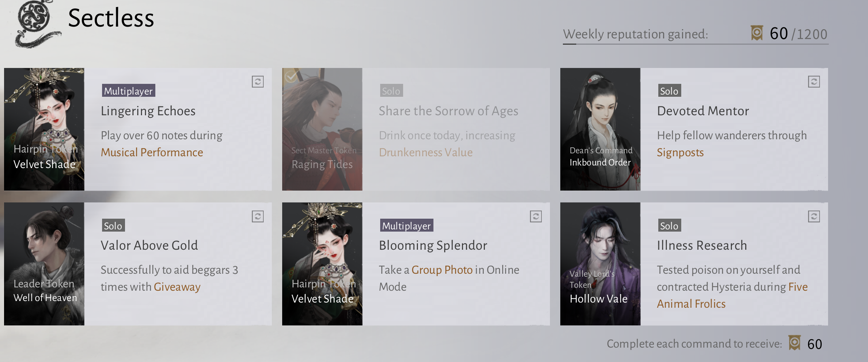This screenshot has width=868, height=362.
Task: Select the Lingering Echoes command title
Action: (x=148, y=111)
